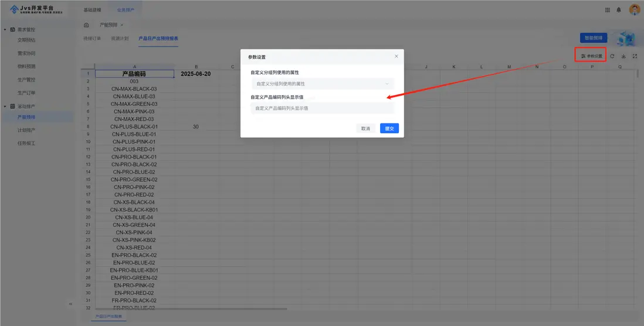Collapse the 滚动排产 sidebar group arrow

tap(5, 106)
